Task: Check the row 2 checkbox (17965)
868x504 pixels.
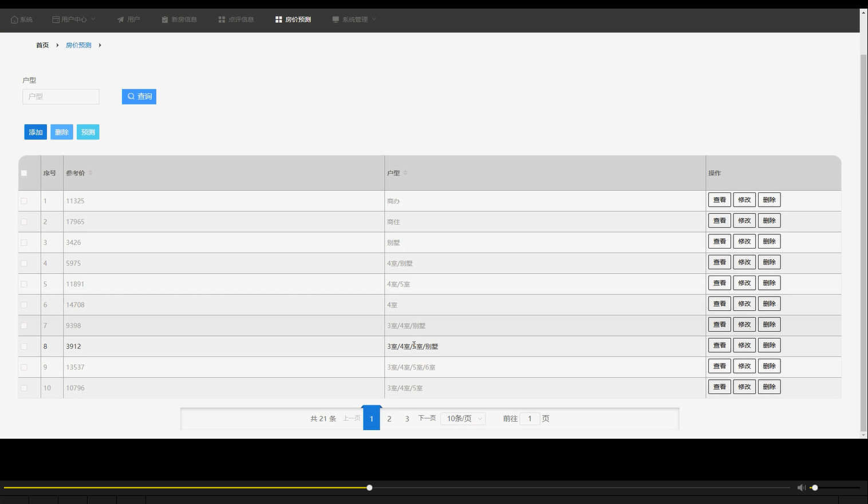Action: [24, 222]
